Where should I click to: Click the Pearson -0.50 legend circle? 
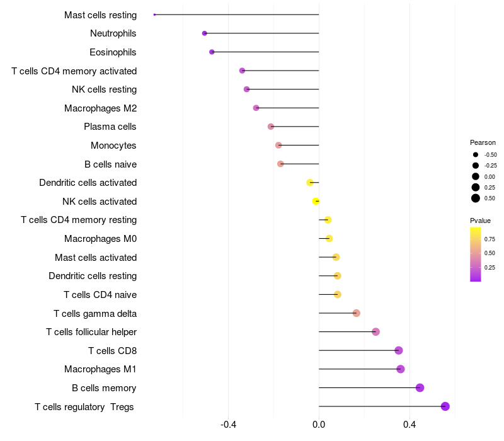[476, 154]
